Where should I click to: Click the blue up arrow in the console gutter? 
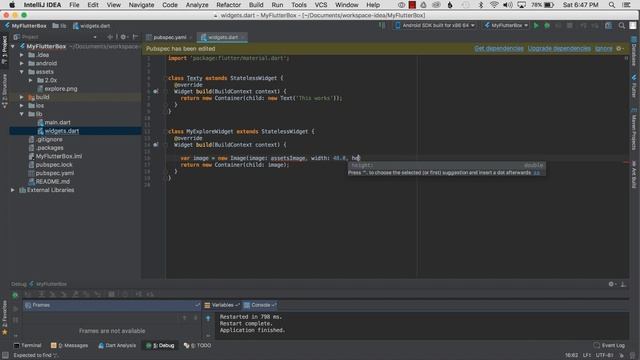(x=208, y=318)
